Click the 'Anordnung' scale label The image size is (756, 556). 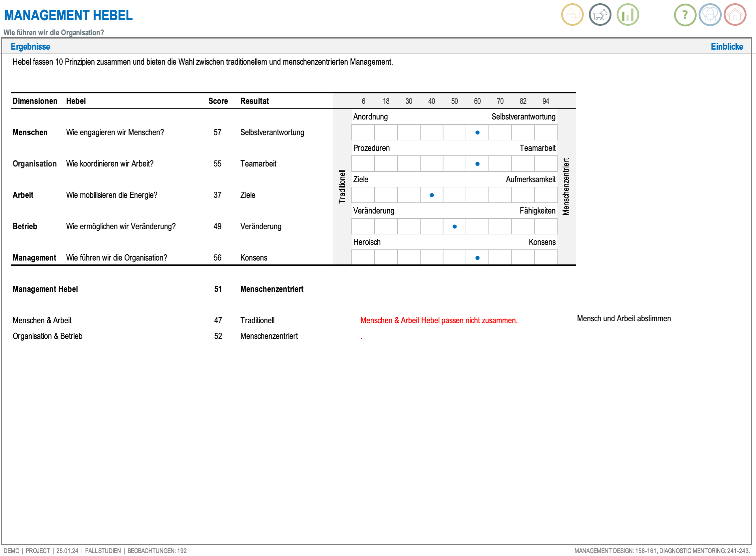[370, 117]
